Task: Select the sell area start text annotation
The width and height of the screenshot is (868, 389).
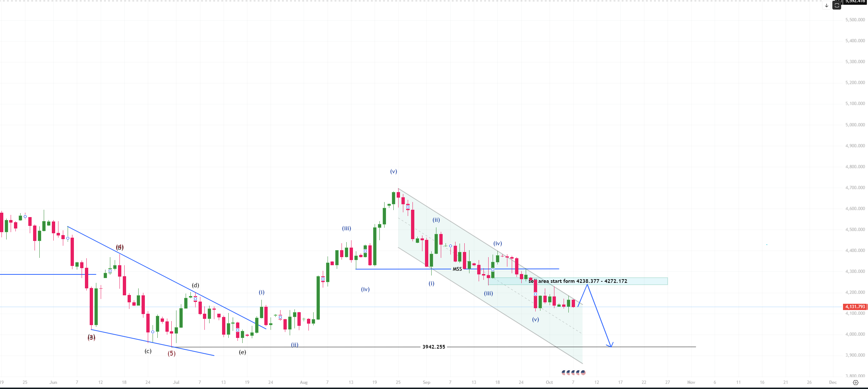Action: (578, 281)
